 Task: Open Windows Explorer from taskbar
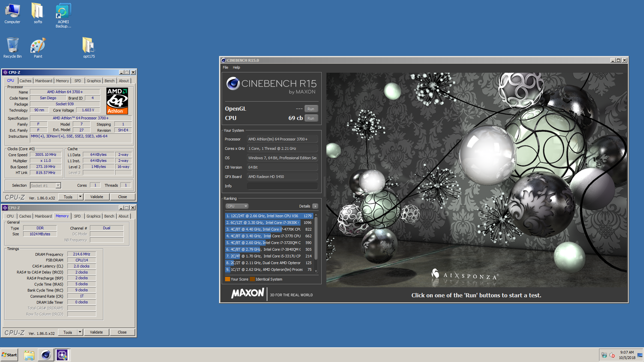[x=29, y=355]
